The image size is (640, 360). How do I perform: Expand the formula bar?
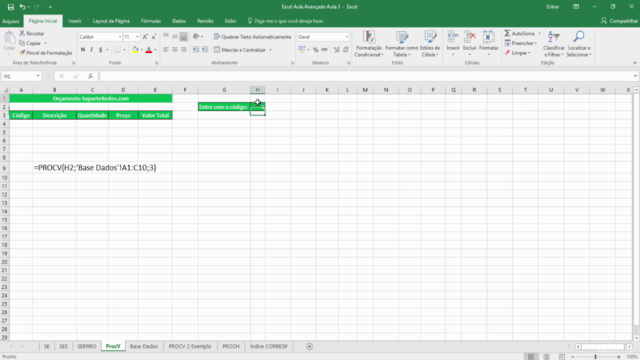[635, 76]
